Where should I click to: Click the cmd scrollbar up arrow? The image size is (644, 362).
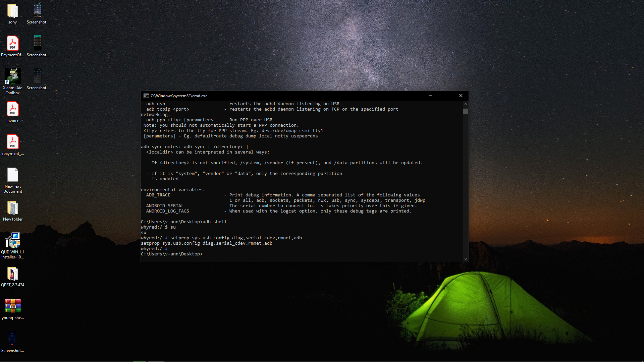coord(466,104)
